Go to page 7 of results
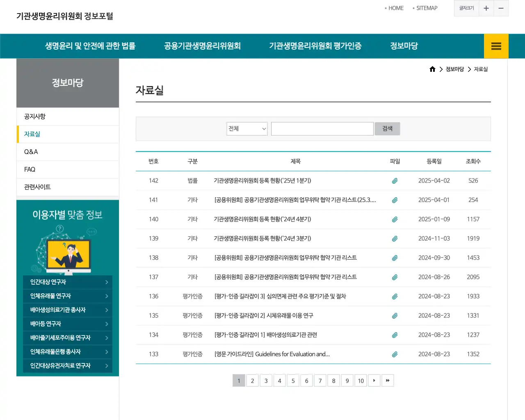Viewport: 525px width, 420px height. 320,381
